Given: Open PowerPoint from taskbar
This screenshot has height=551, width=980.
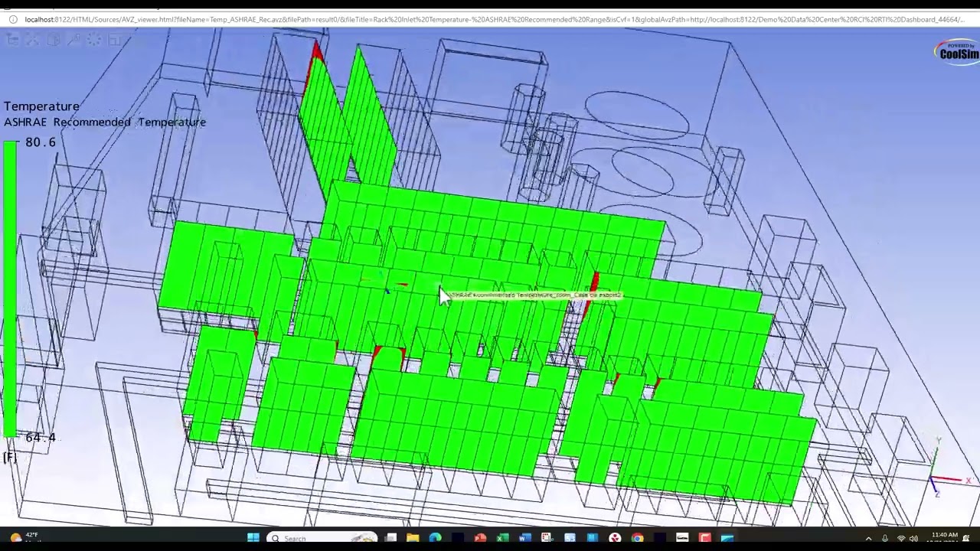Looking at the screenshot, I should pos(480,538).
